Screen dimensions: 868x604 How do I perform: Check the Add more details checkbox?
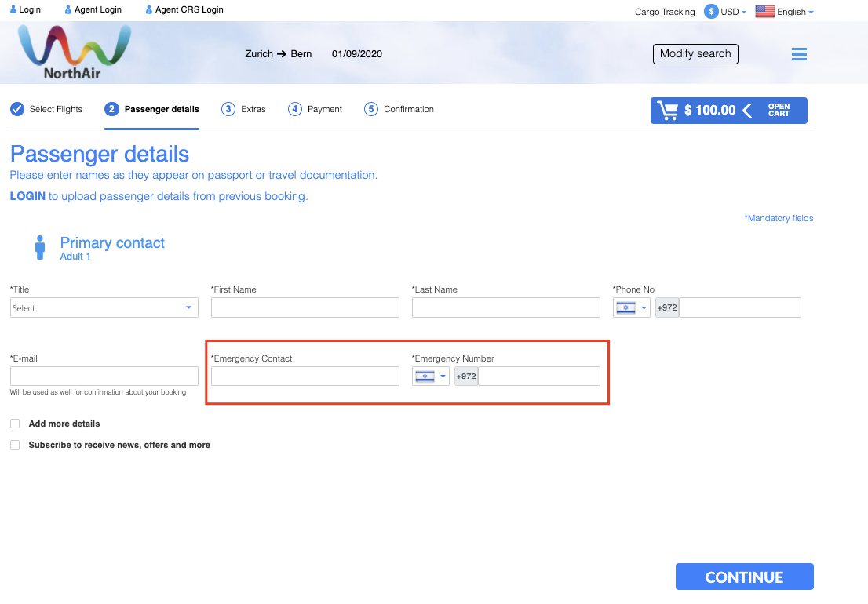tap(15, 424)
